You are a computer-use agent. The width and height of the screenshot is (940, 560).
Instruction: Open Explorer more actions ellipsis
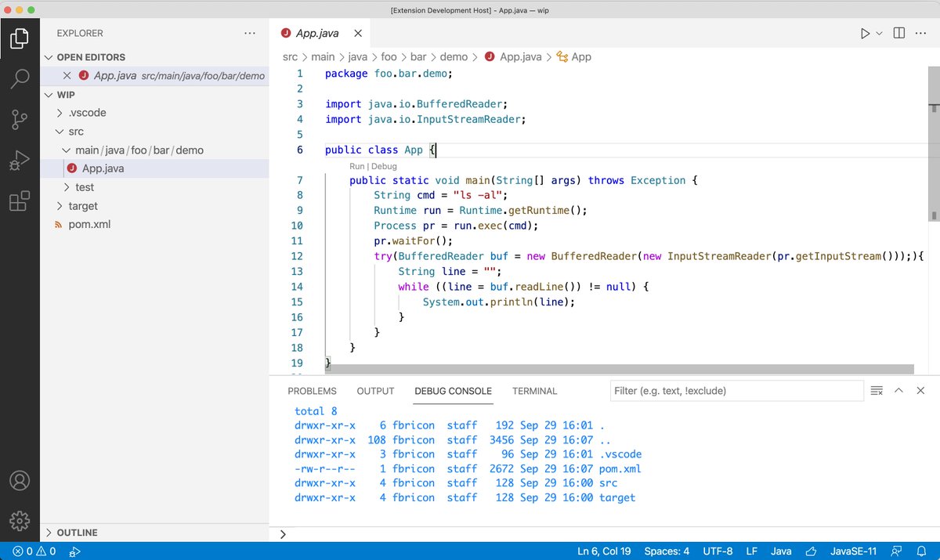250,34
